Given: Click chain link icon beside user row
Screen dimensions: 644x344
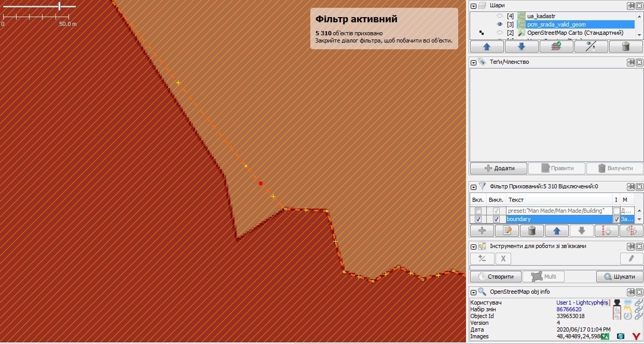Looking at the screenshot, I should click(639, 302).
